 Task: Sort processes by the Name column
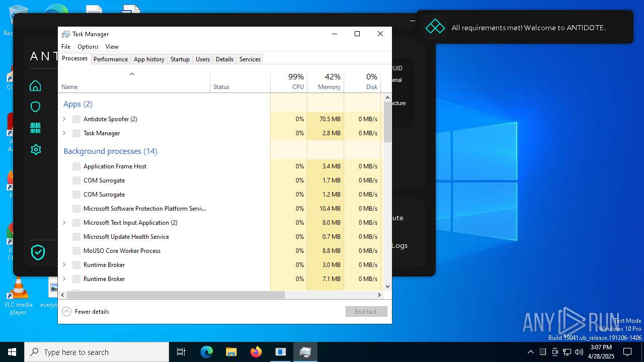pyautogui.click(x=134, y=82)
